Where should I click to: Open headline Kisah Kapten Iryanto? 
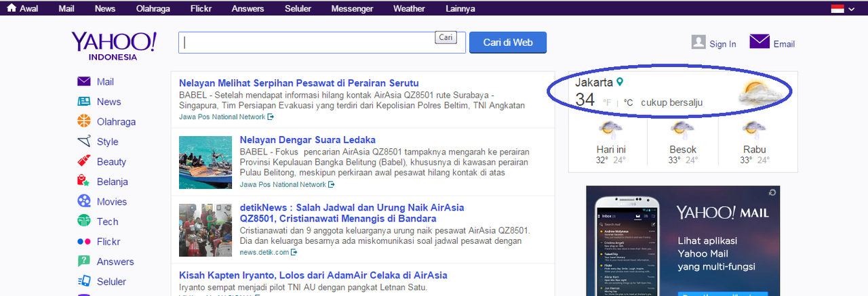pyautogui.click(x=313, y=275)
